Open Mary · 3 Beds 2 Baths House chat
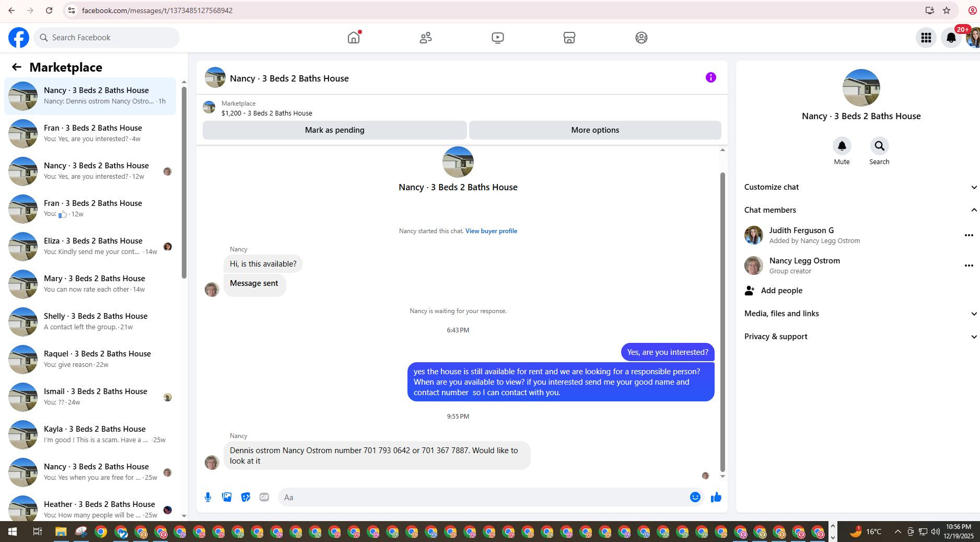This screenshot has height=542, width=980. click(90, 284)
